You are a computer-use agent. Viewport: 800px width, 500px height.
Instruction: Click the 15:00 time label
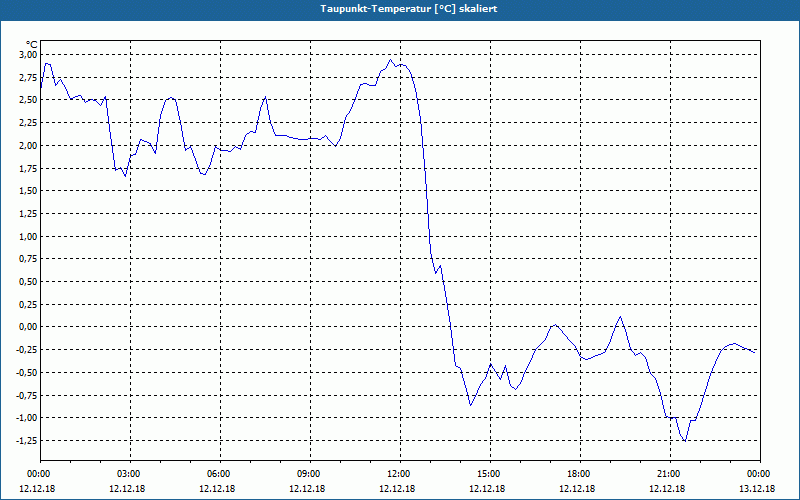tap(490, 474)
